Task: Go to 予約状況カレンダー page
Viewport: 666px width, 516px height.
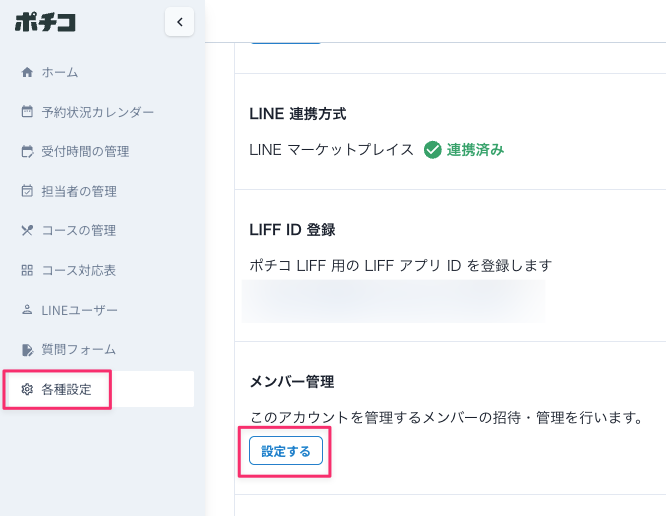Action: (x=99, y=112)
